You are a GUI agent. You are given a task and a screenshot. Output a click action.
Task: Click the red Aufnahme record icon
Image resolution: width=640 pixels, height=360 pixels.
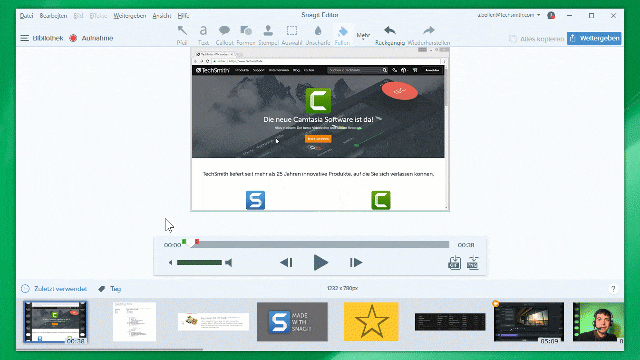coord(73,38)
